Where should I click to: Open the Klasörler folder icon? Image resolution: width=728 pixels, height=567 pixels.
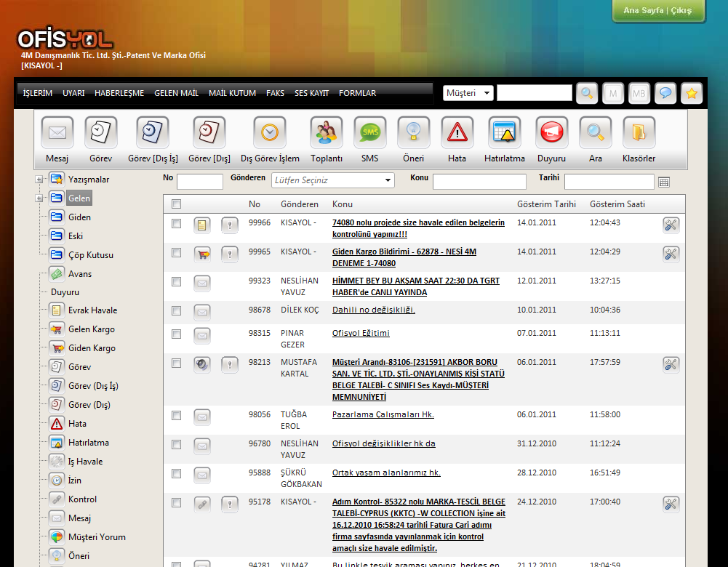point(639,133)
